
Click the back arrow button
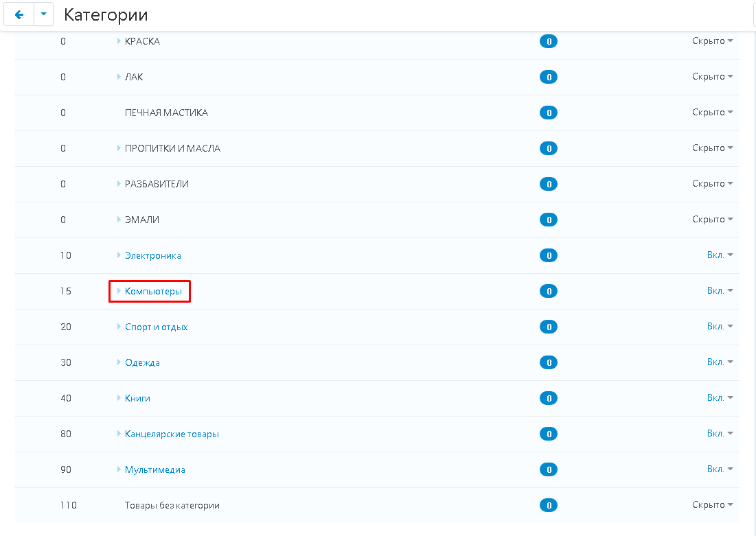pyautogui.click(x=19, y=14)
